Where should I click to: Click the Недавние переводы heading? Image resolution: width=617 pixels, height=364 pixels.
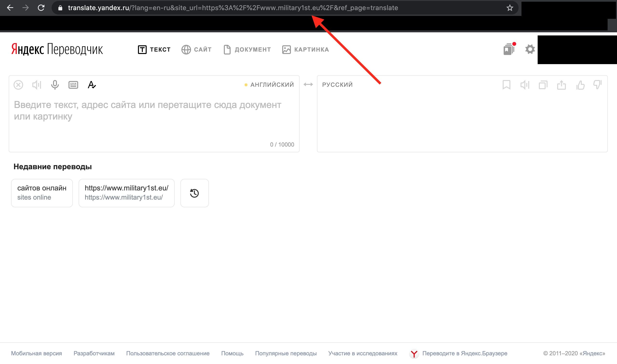(53, 167)
